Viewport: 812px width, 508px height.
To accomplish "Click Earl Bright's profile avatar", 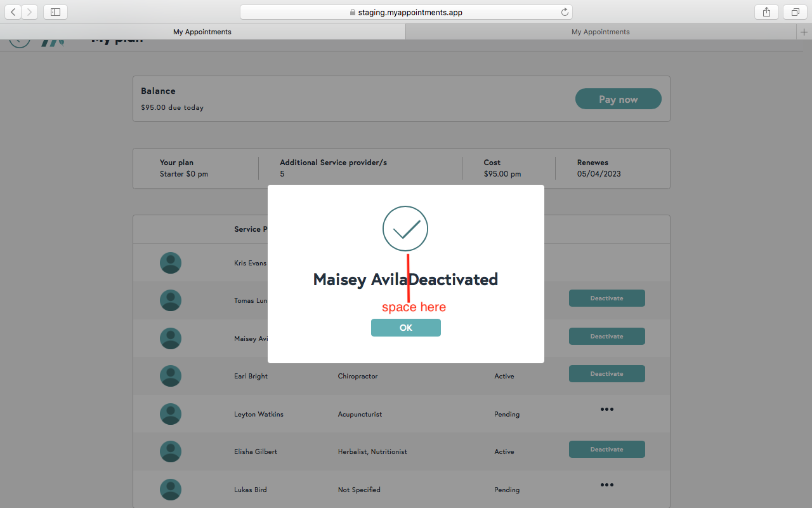I will click(171, 376).
